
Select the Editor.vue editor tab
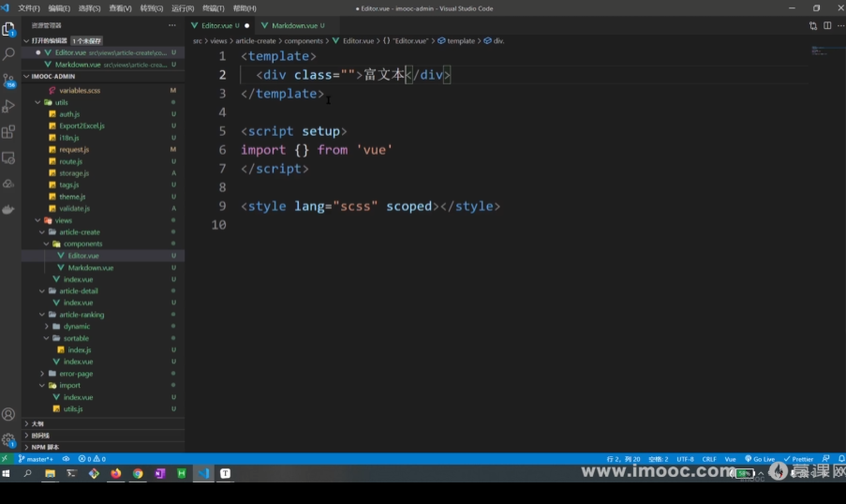click(x=215, y=25)
